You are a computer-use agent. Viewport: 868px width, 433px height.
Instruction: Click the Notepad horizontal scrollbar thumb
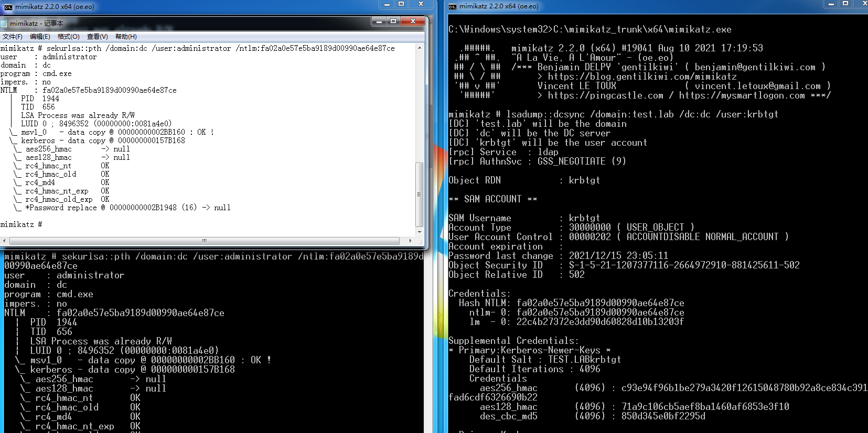(205, 241)
